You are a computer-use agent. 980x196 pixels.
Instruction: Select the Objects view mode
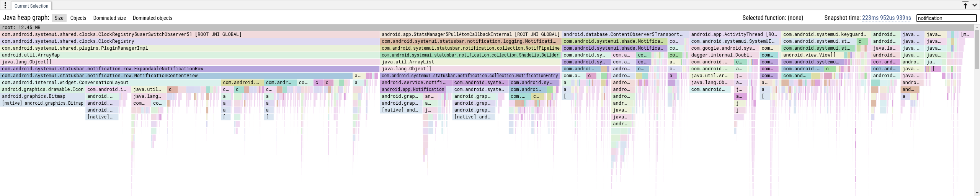pyautogui.click(x=78, y=18)
